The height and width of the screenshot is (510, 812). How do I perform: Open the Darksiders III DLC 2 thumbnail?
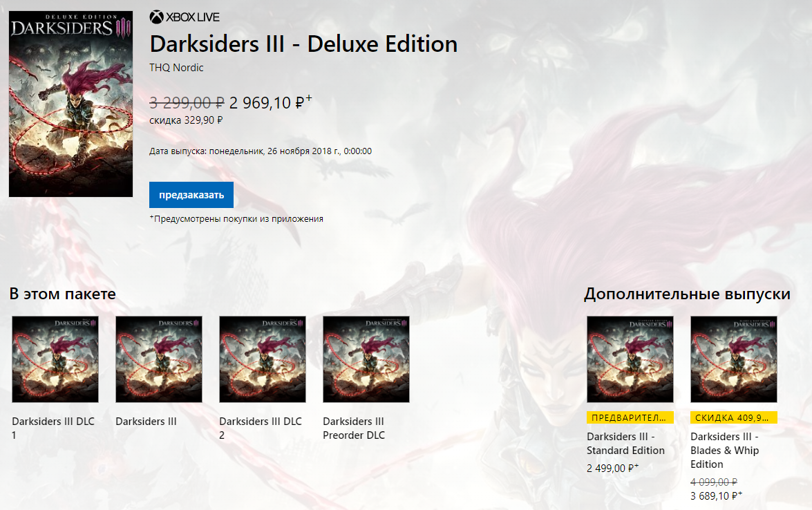pos(263,359)
